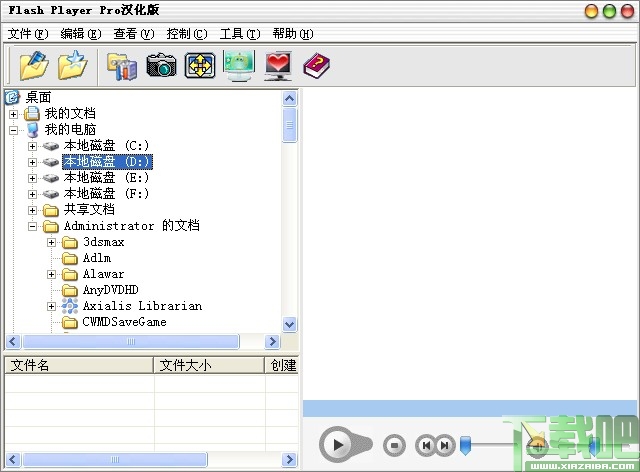Click the file list scroll left arrow
The width and height of the screenshot is (640, 472).
[13, 459]
